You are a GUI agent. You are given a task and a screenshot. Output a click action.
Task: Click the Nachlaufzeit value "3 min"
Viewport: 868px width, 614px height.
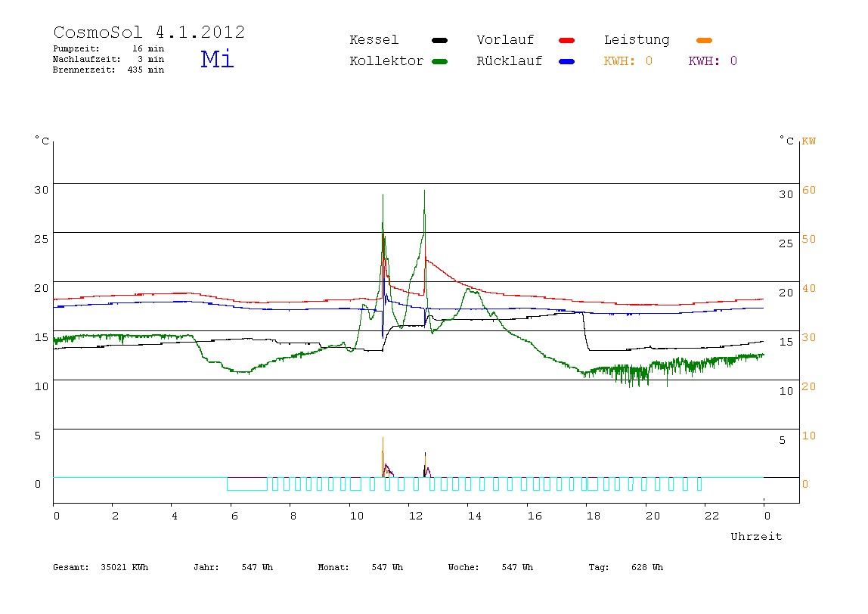(x=151, y=59)
